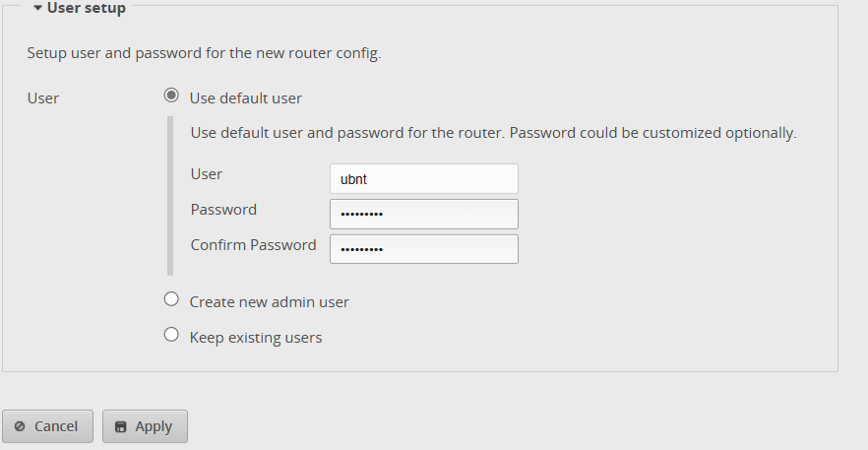Select the Create new admin user radio
868x450 pixels.
(171, 299)
